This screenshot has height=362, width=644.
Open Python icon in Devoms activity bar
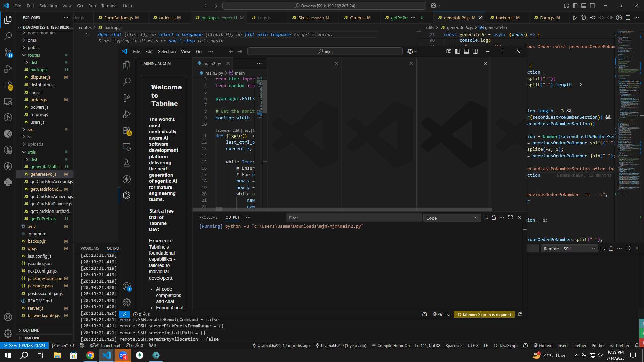8,182
